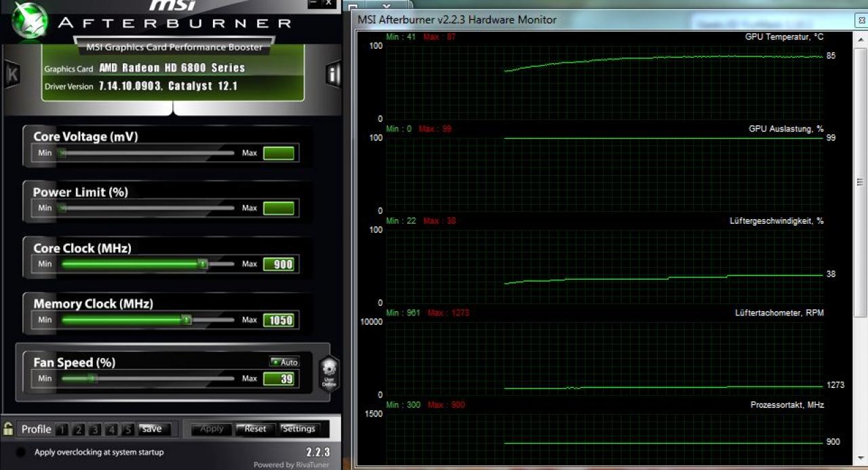The image size is (868, 470).
Task: Launch Kombustor with the K side button
Action: coord(12,74)
